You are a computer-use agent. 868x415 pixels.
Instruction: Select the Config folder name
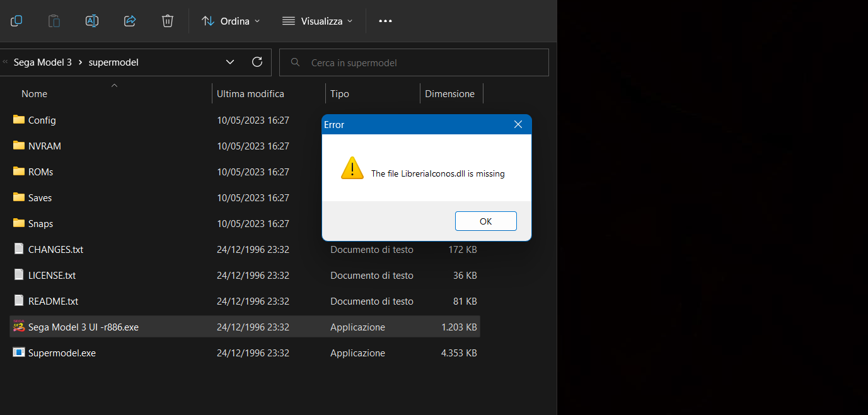pos(42,120)
